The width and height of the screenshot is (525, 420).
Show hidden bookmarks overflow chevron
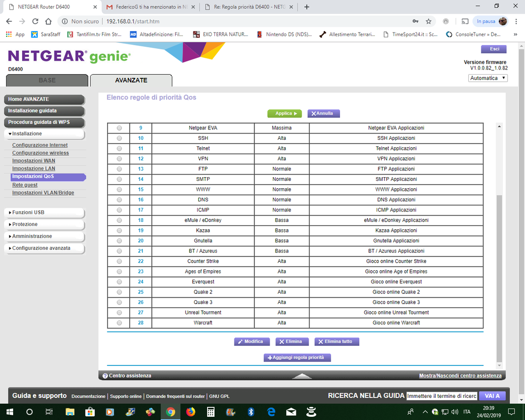516,34
